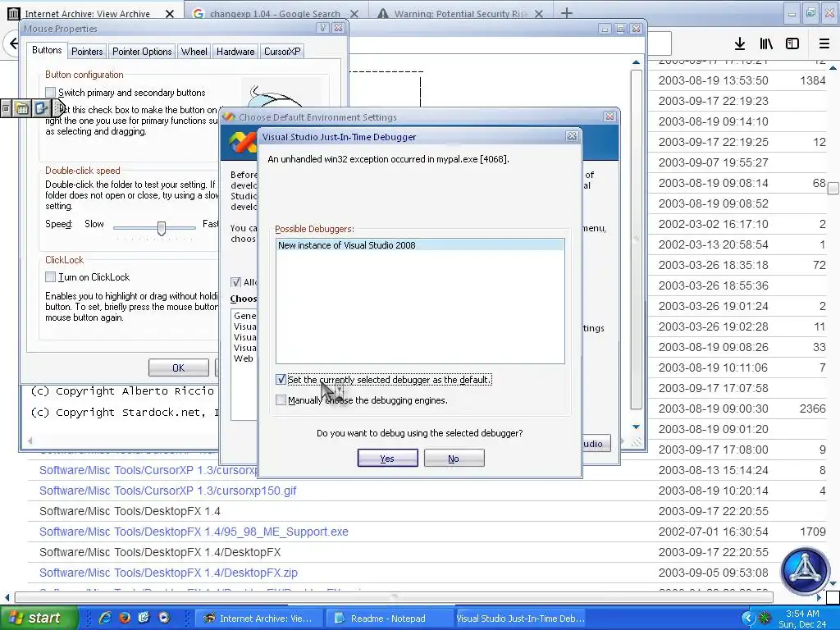The height and width of the screenshot is (630, 840).
Task: Click the small square icon on floating toolbar
Action: [x=6, y=108]
